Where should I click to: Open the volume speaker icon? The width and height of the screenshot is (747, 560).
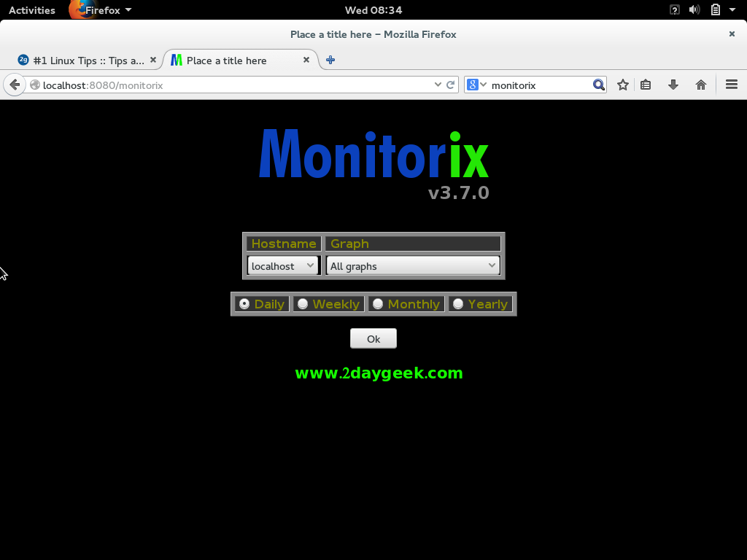(694, 9)
